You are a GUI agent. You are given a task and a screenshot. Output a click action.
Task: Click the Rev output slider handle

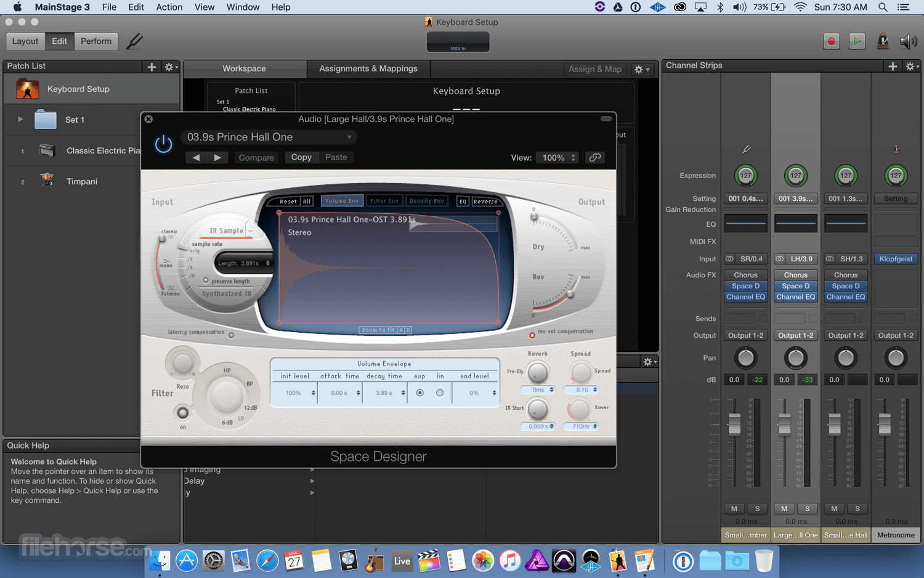point(570,293)
